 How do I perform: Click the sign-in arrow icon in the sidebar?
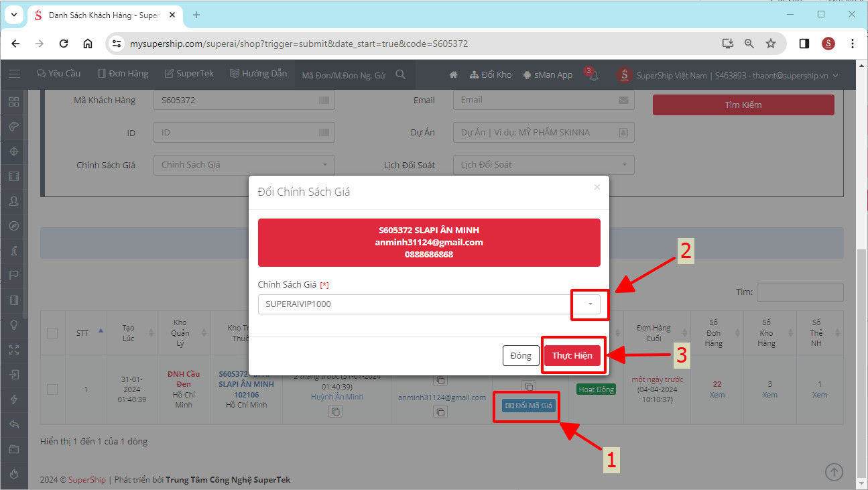click(x=14, y=374)
